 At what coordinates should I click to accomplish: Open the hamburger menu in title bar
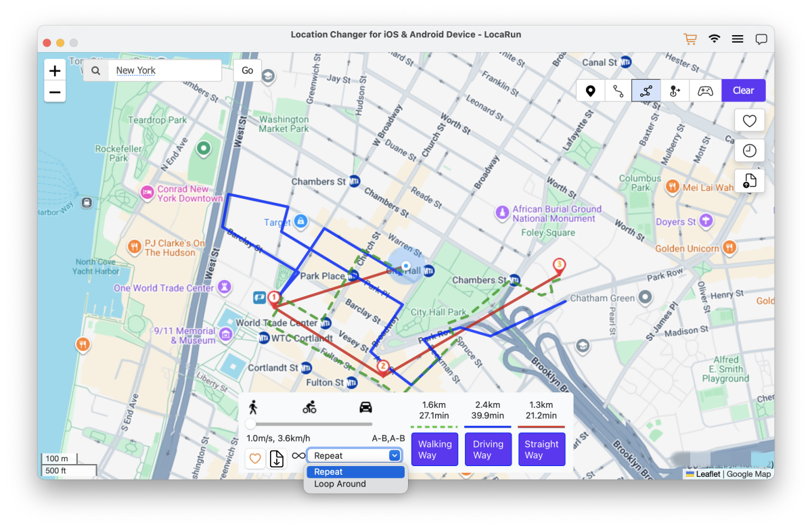point(738,39)
